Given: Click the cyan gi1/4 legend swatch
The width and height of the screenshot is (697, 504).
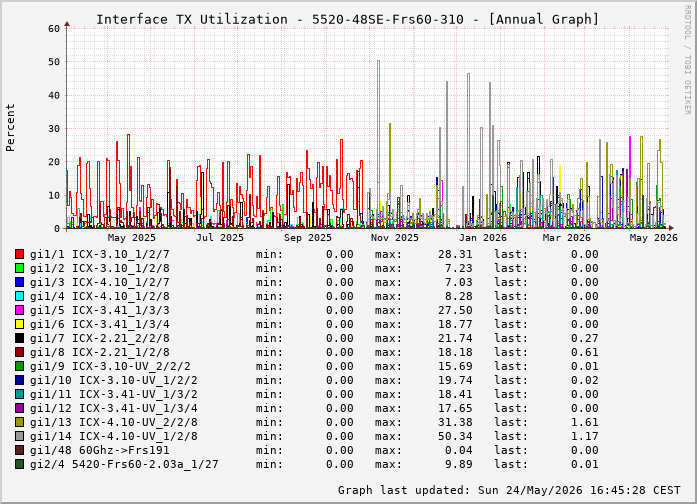Looking at the screenshot, I should [19, 296].
